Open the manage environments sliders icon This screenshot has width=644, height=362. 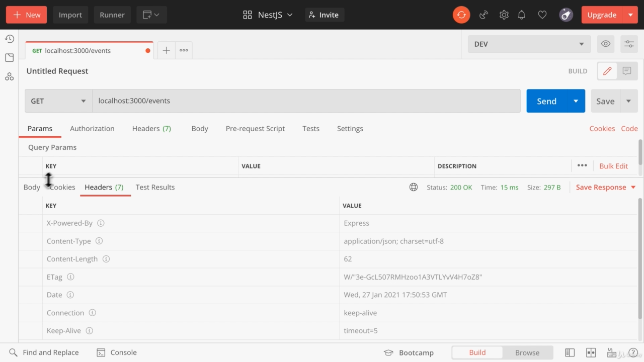(629, 44)
